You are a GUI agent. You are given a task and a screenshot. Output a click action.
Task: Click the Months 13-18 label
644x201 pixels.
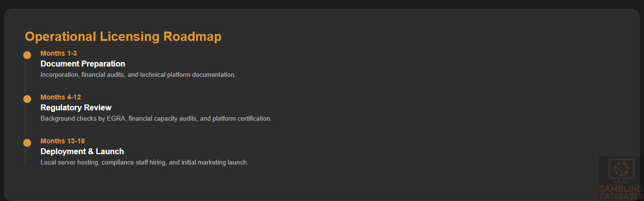(63, 141)
